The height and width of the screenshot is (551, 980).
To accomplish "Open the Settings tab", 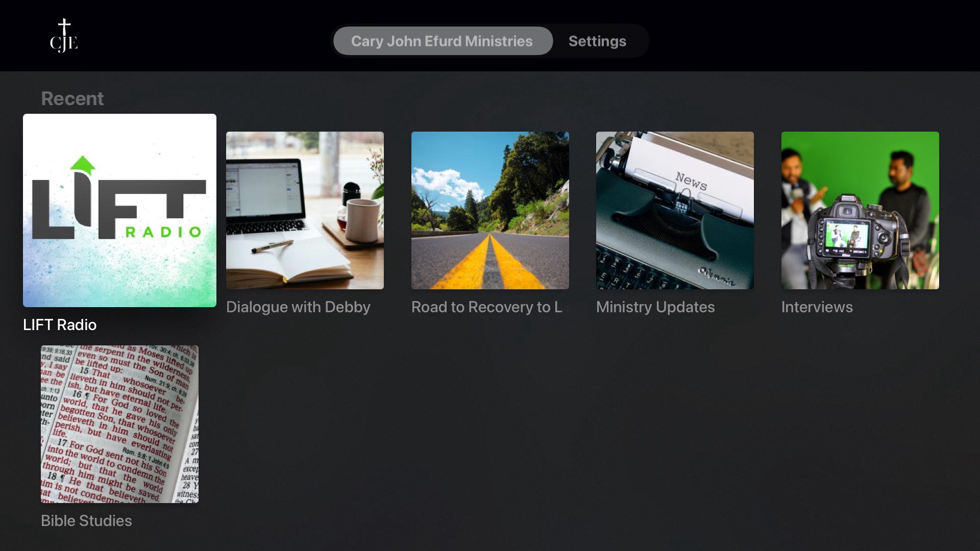I will pos(597,41).
